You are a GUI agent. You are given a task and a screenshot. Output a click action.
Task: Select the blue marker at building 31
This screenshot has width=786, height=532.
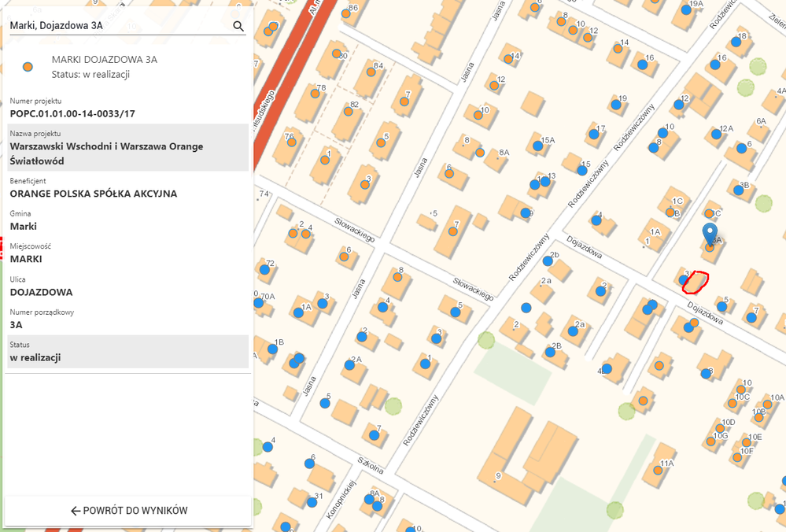(x=309, y=501)
